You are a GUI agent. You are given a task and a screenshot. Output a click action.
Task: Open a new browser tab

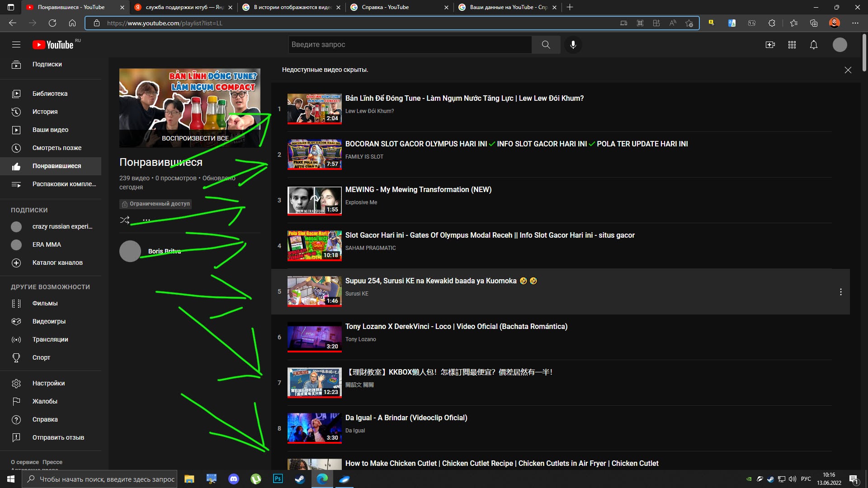tap(570, 7)
